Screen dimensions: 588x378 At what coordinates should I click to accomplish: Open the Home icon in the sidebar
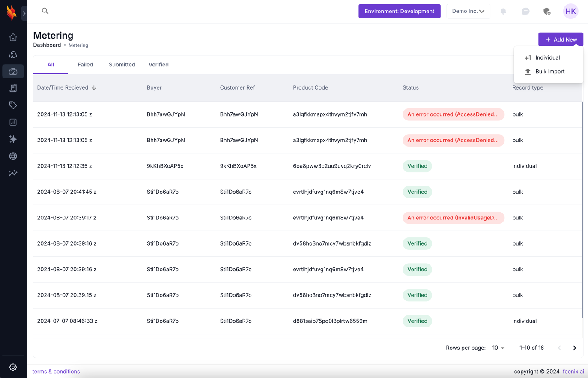click(13, 38)
